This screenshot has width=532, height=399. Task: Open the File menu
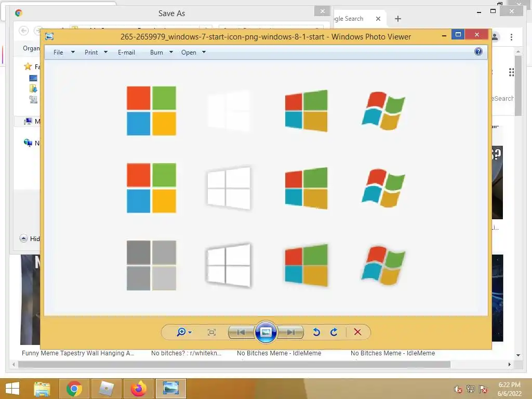[58, 52]
